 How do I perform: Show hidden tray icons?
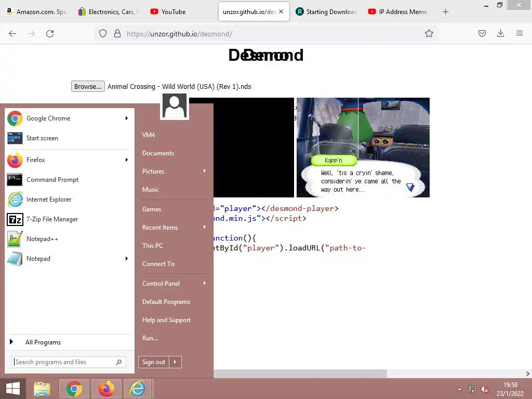pyautogui.click(x=459, y=389)
